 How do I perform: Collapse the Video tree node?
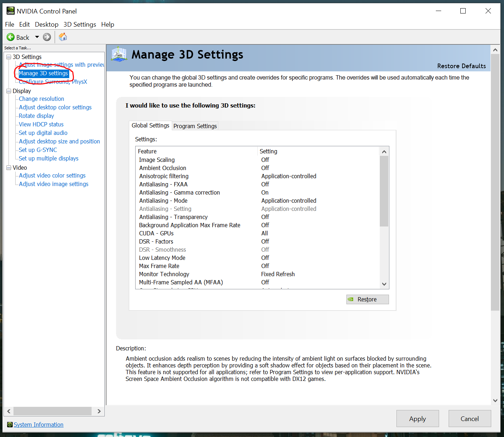point(9,168)
